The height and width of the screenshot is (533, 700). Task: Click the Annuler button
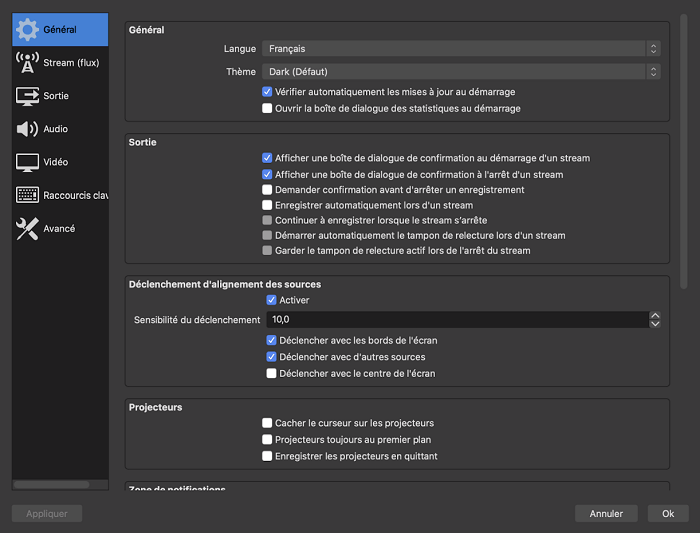click(606, 513)
